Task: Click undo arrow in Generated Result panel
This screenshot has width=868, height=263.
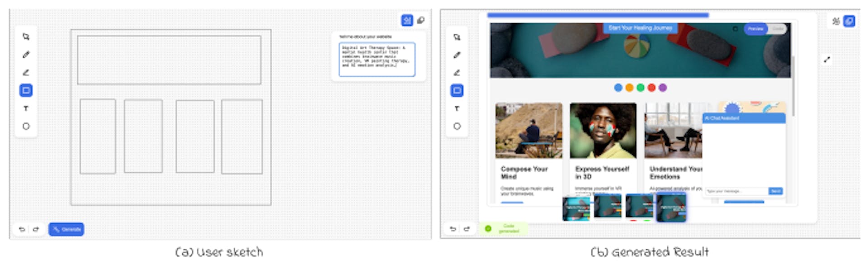Action: tap(453, 229)
